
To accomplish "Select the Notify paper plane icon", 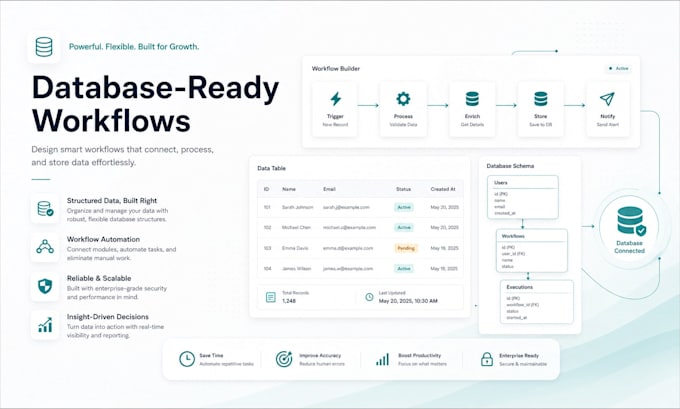I will coord(607,99).
